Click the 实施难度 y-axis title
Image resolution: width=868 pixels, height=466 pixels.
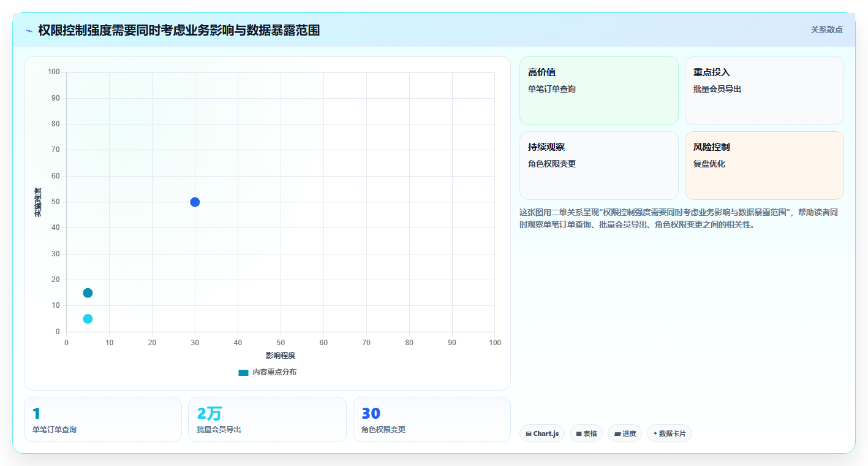[38, 202]
